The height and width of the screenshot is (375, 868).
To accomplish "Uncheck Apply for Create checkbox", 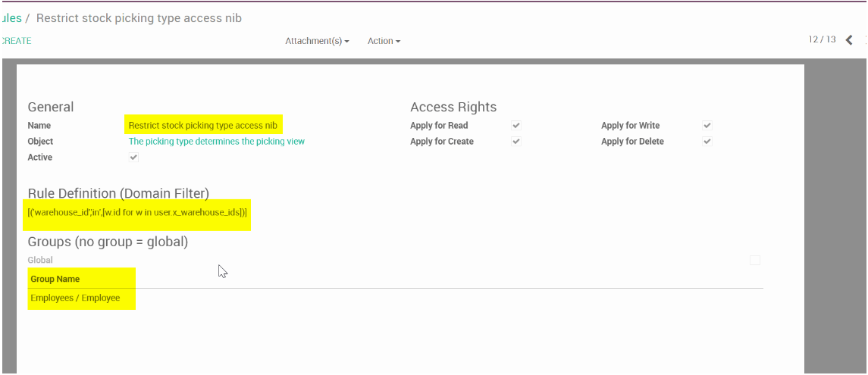I will click(x=516, y=142).
